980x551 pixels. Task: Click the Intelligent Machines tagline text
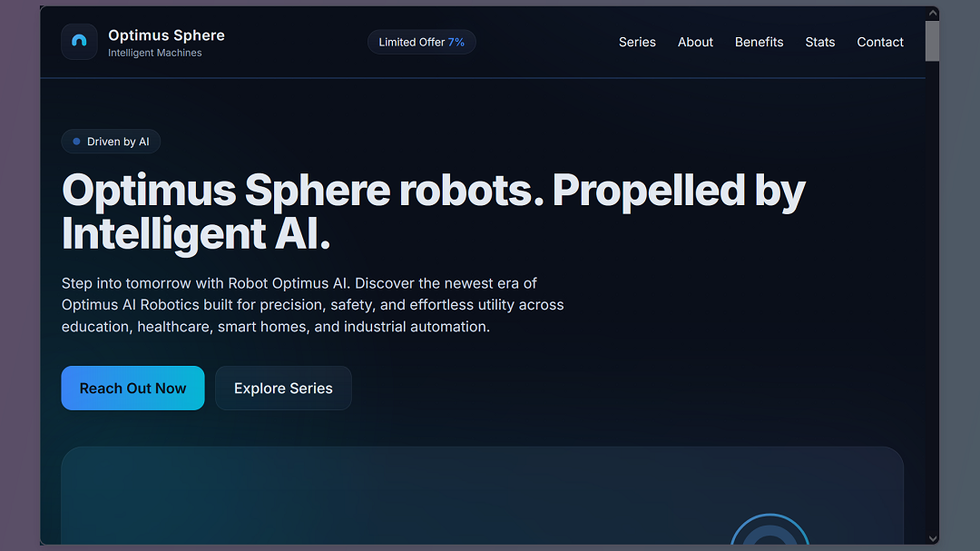tap(155, 54)
